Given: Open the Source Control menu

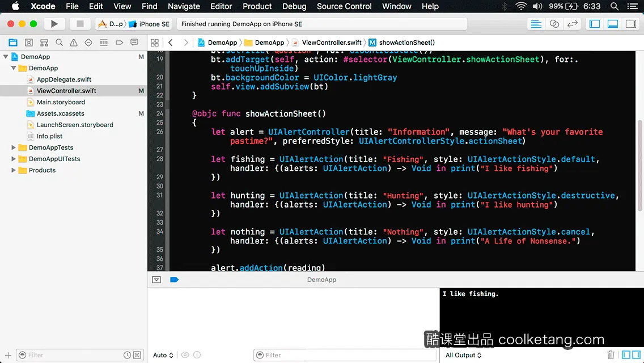Looking at the screenshot, I should pyautogui.click(x=344, y=6).
